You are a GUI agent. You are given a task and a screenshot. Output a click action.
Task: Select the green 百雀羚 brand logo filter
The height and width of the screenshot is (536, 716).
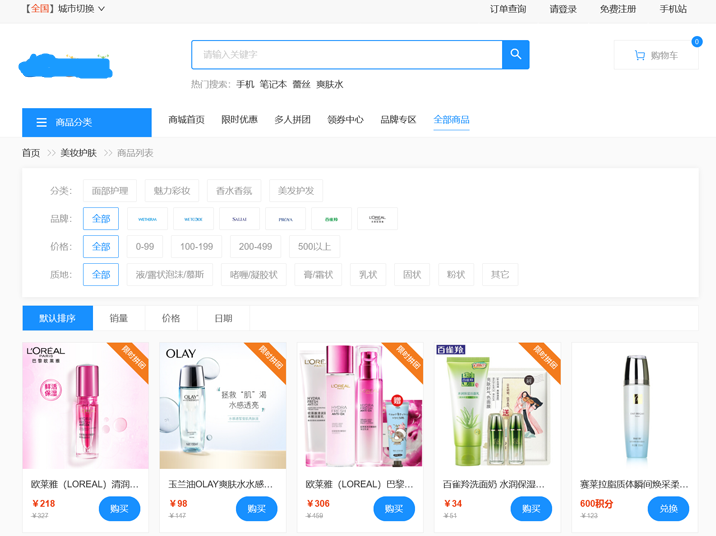(x=332, y=219)
